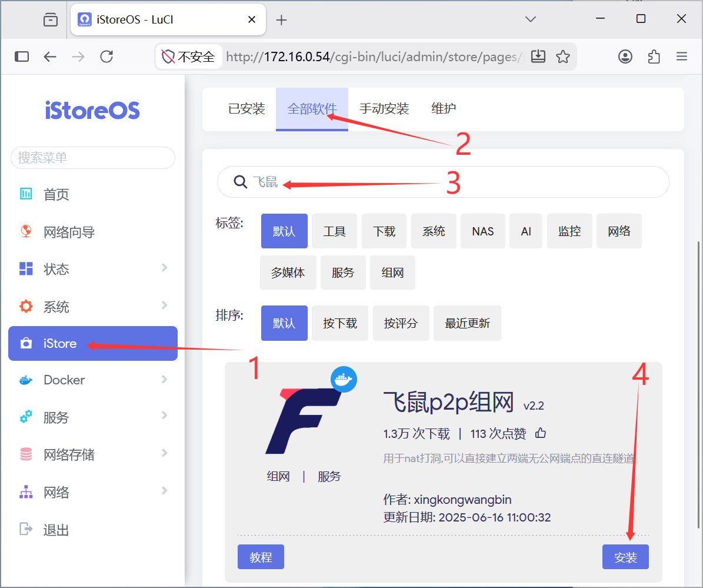Filter apps by 系统 tag
Image resolution: width=703 pixels, height=588 pixels.
point(434,231)
